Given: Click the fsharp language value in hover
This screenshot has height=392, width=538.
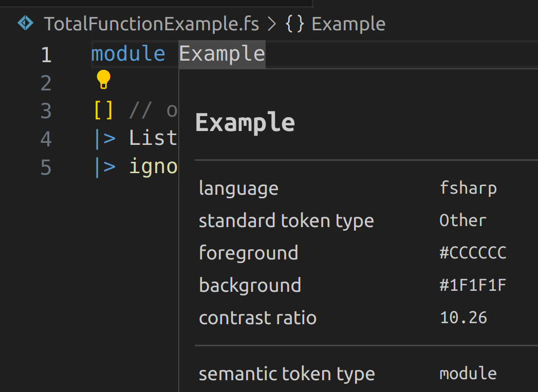Looking at the screenshot, I should [468, 188].
